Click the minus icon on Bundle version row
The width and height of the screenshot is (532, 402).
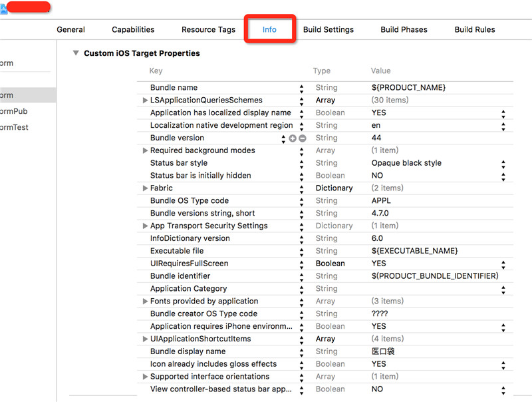tap(303, 138)
